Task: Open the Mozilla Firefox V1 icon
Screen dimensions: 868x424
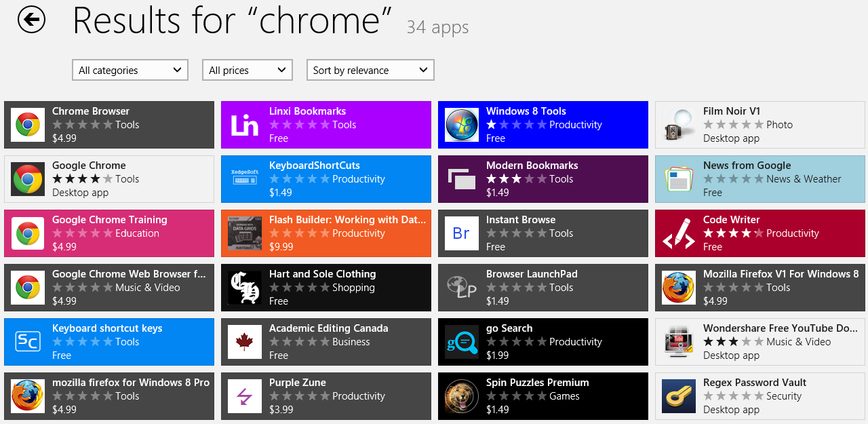Action: pyautogui.click(x=678, y=287)
